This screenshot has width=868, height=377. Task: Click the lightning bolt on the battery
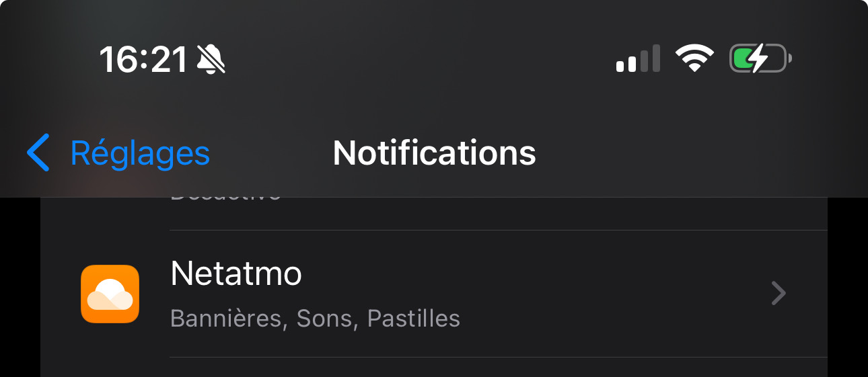(x=759, y=59)
